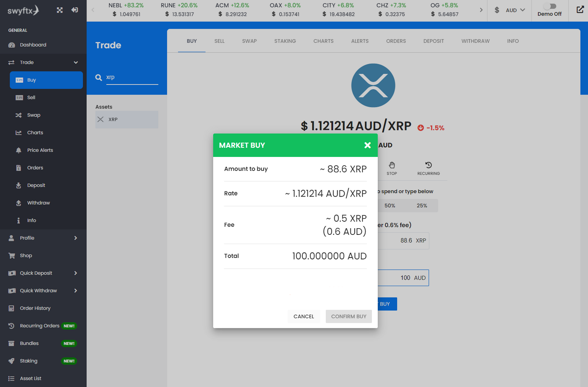Click CITY +6.8% ticker entry

tap(338, 10)
